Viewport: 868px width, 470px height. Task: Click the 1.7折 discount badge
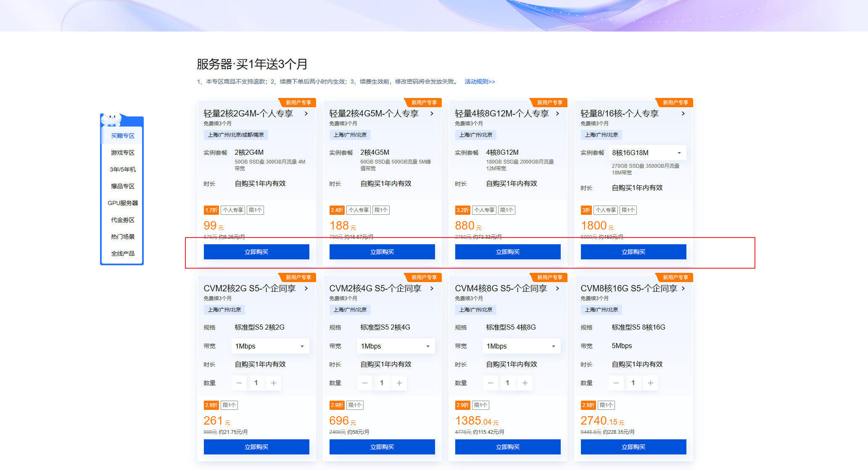211,210
